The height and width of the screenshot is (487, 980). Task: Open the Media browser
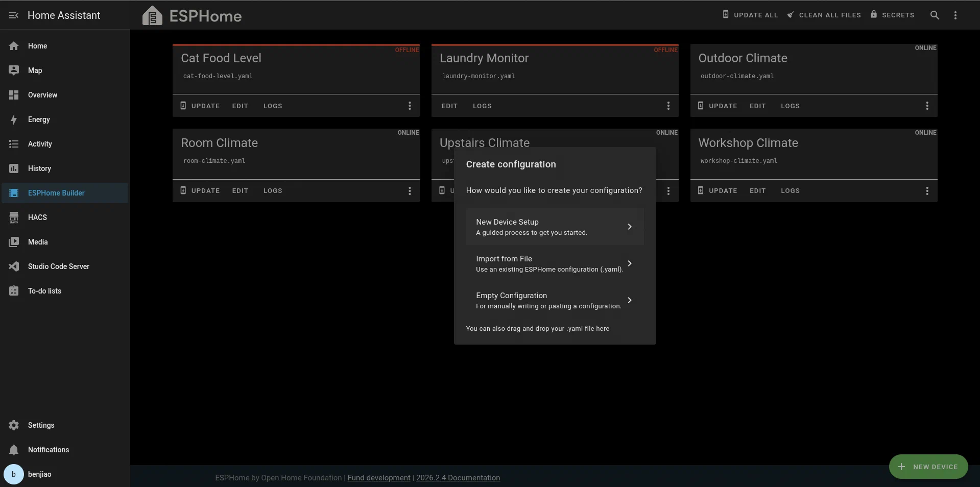click(65, 242)
